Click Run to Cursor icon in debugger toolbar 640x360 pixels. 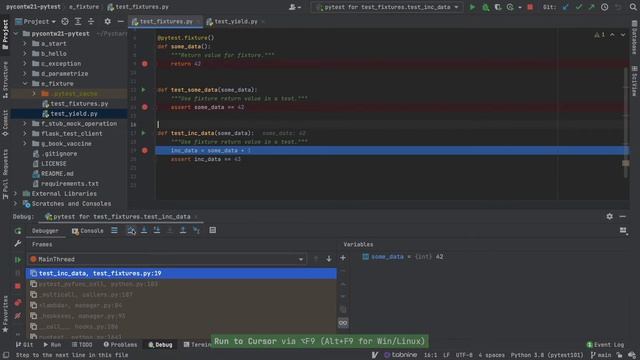(x=196, y=231)
